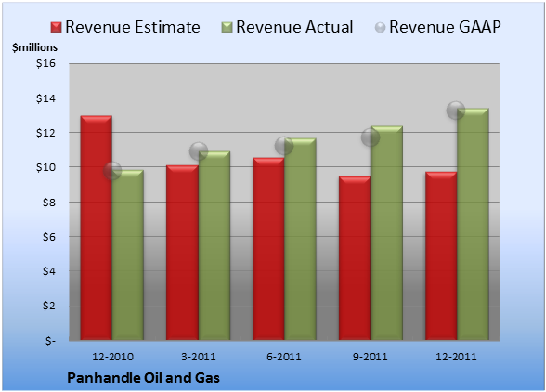This screenshot has width=546, height=392.
Task: Click the '$14' y-axis value
Action: click(45, 98)
